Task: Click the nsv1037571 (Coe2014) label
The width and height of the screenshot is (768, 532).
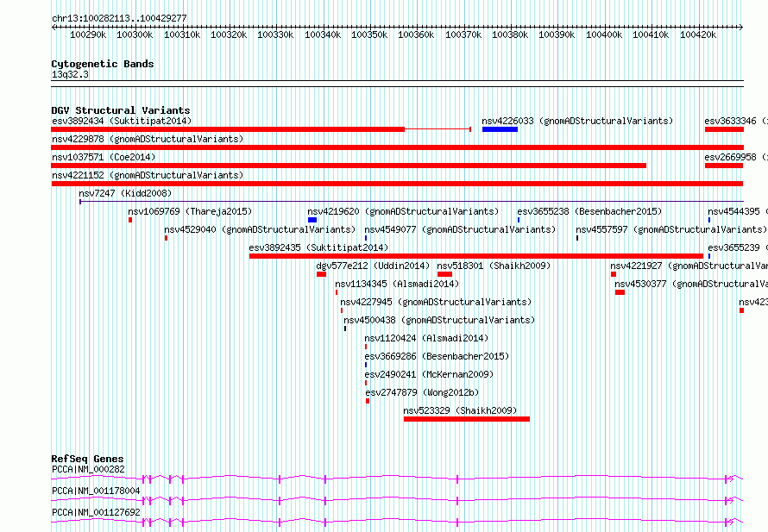Action: pos(104,157)
